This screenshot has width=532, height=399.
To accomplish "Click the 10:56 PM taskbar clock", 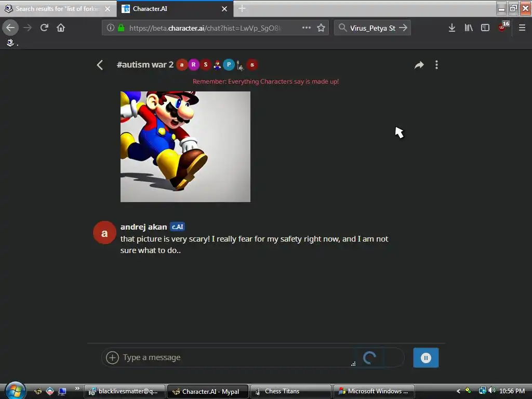I will [512, 391].
